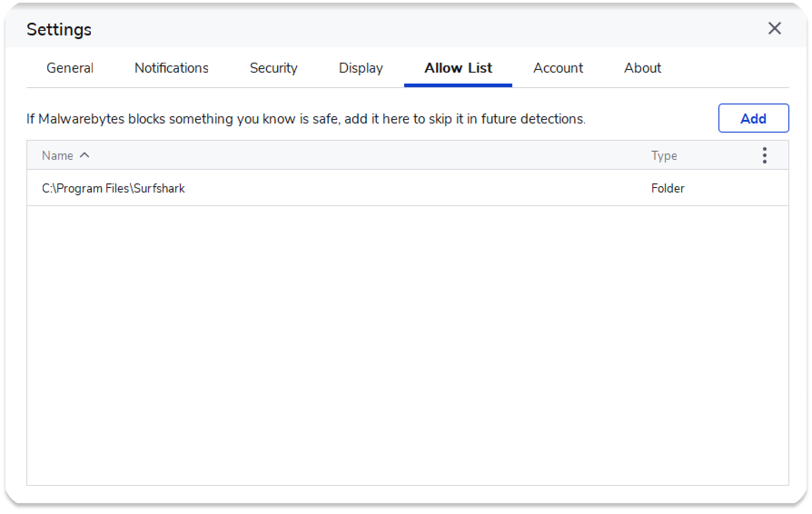Click the Settings window title
Viewport: 812px width, 514px height.
pyautogui.click(x=59, y=30)
